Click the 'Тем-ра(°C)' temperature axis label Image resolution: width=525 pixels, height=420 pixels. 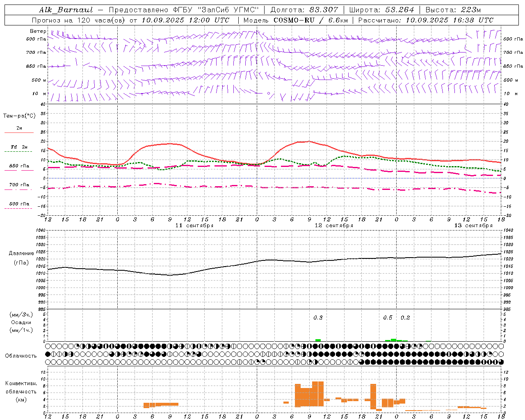(x=19, y=116)
